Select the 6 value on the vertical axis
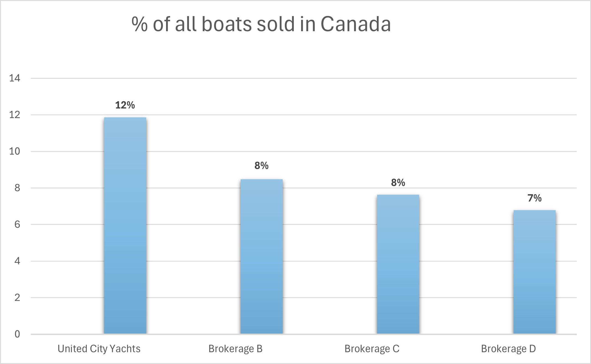 click(x=17, y=225)
